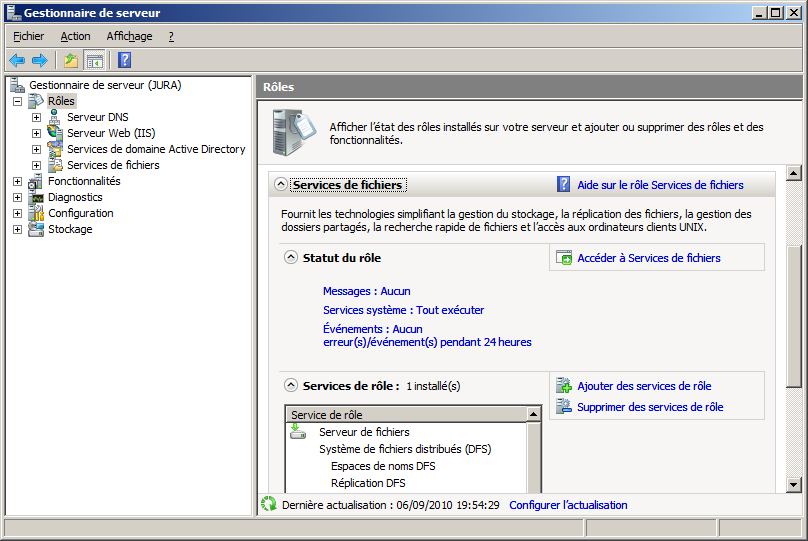Click the Ajouter des services de rôle icon

564,386
